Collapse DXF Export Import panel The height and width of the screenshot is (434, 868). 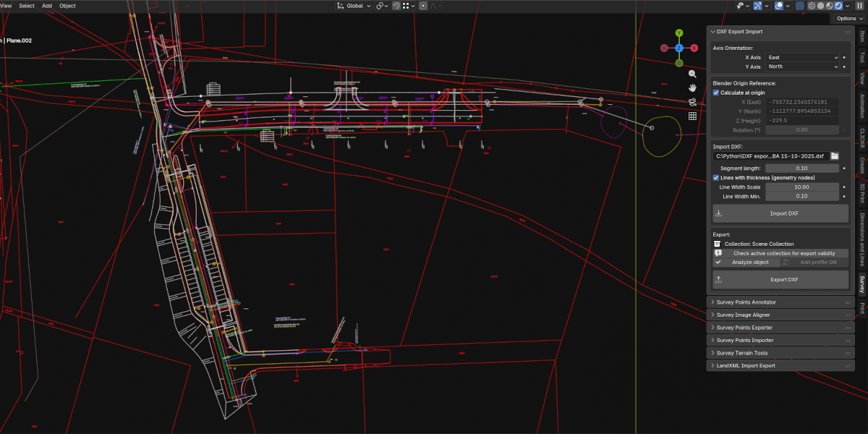[x=781, y=32]
